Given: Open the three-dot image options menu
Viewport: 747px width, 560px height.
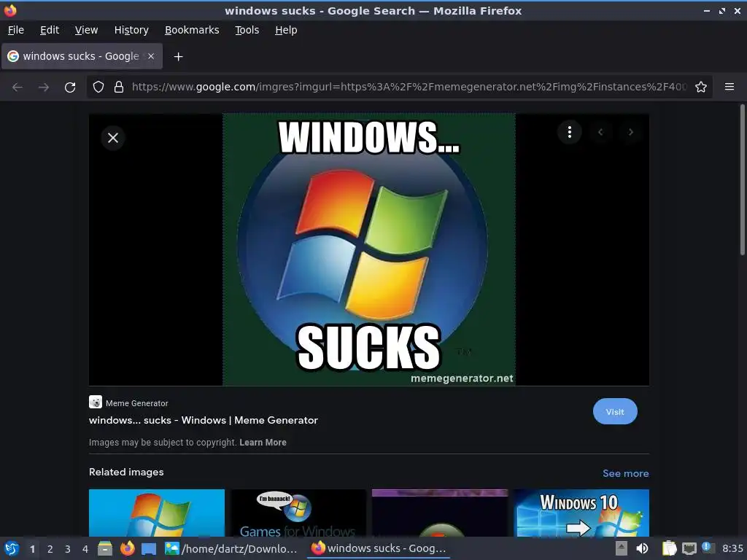Looking at the screenshot, I should [x=569, y=132].
